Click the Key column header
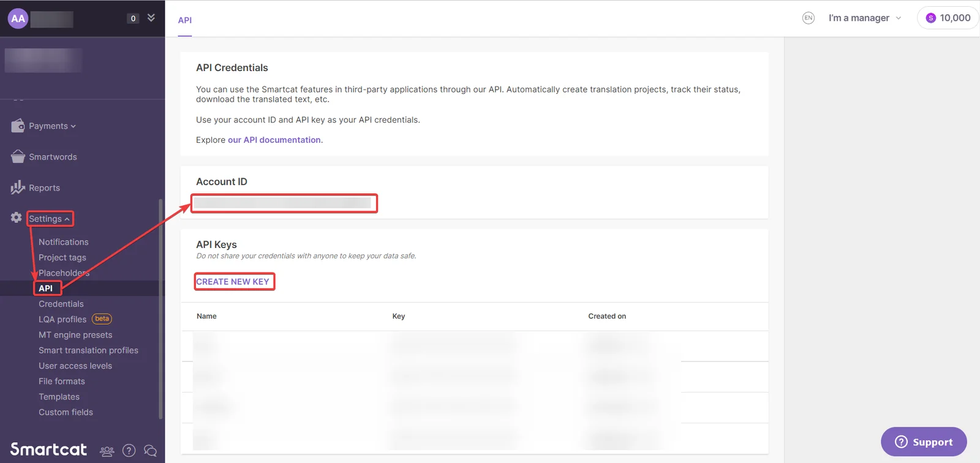The height and width of the screenshot is (463, 980). coord(399,316)
